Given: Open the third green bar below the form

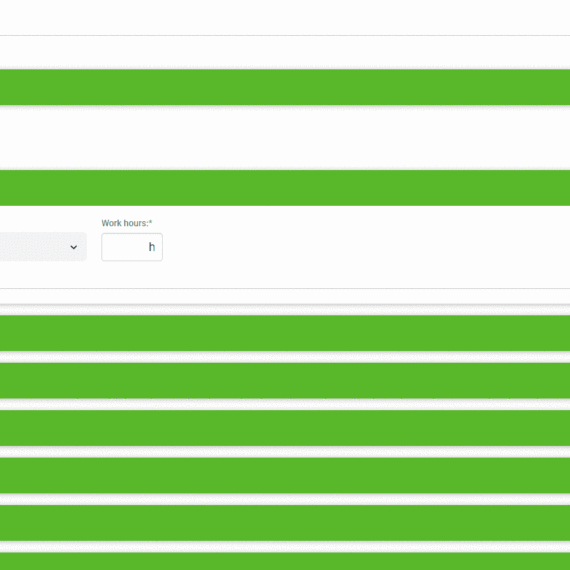Looking at the screenshot, I should 285,428.
